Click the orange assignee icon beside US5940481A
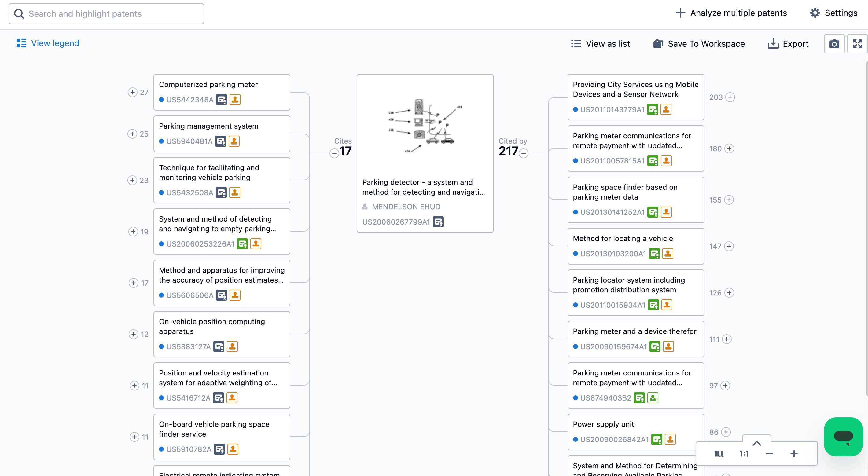Screen dimensions: 868x476 [234, 141]
